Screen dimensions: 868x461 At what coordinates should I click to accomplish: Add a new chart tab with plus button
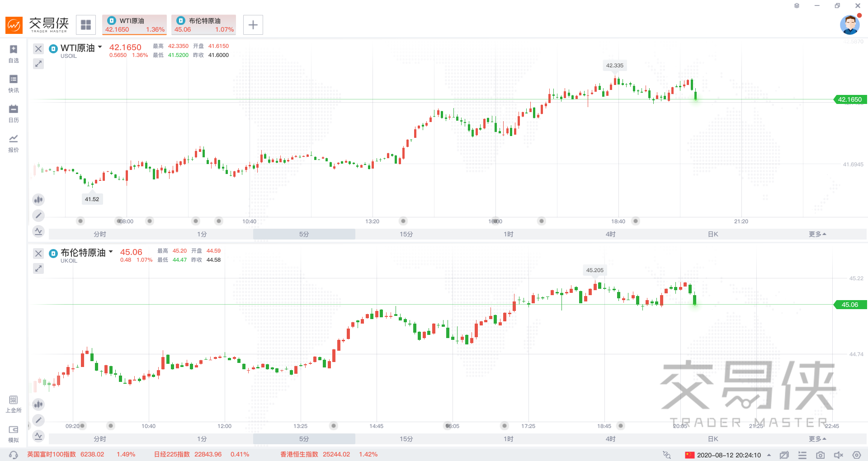pos(253,25)
